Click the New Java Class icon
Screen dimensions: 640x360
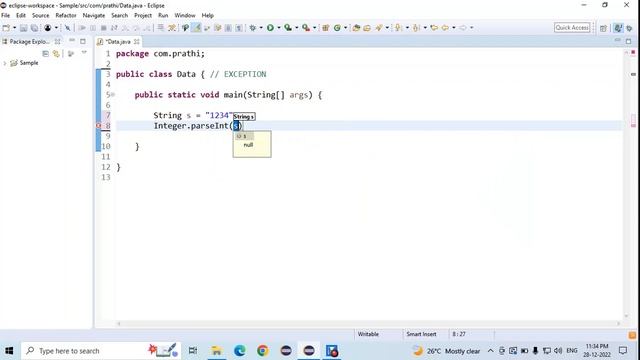[337, 28]
